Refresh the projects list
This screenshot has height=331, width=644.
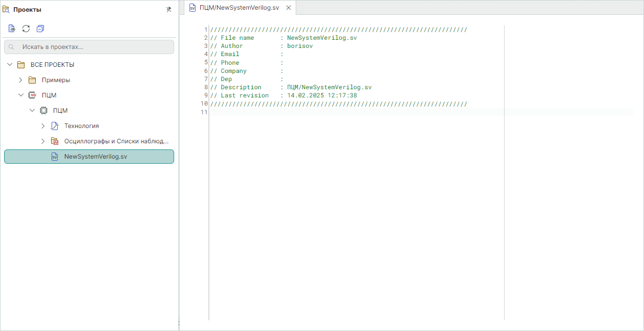point(26,29)
